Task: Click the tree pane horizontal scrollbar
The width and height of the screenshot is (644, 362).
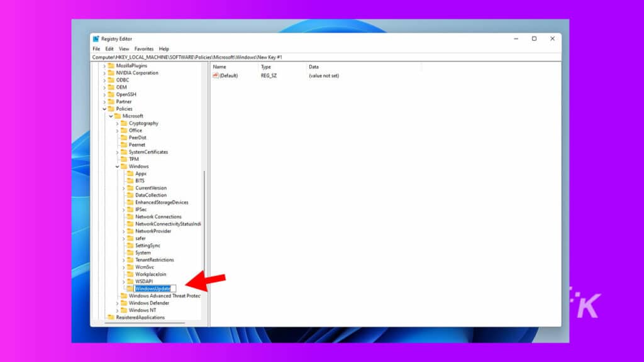Action: 145,324
